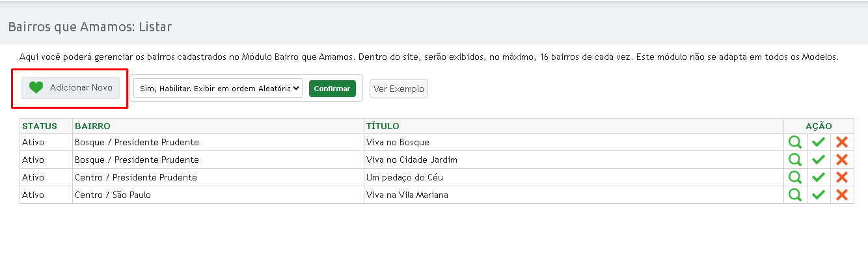Toggle checkmark for Viva na Vila Mariana

click(x=819, y=195)
